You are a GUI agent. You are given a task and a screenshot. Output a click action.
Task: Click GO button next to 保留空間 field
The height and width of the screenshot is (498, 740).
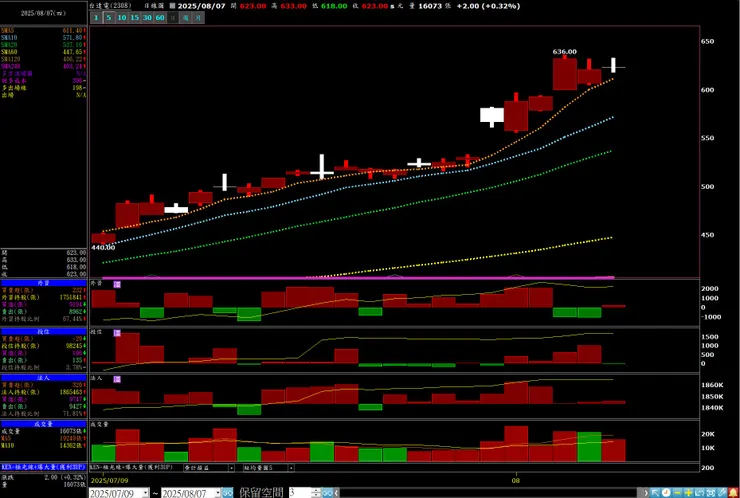328,493
